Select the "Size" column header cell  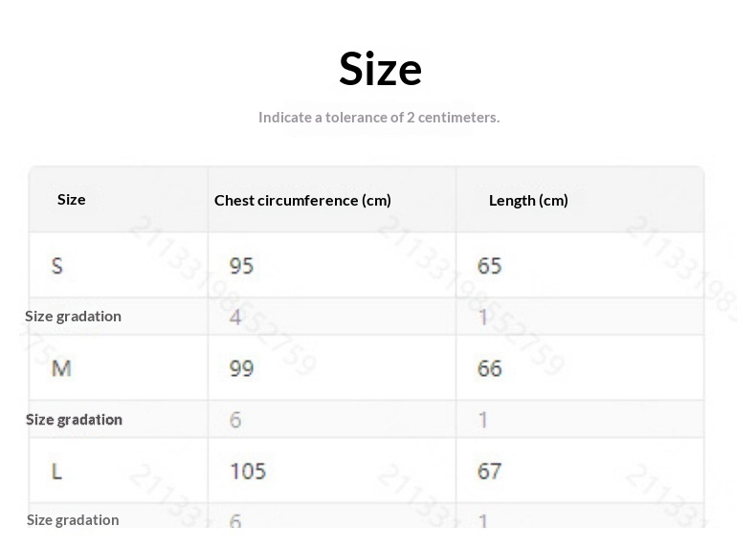[72, 199]
